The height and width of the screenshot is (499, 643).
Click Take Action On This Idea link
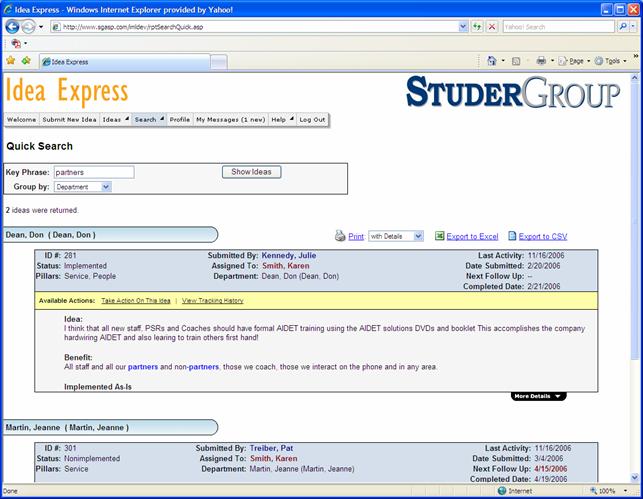click(x=136, y=301)
